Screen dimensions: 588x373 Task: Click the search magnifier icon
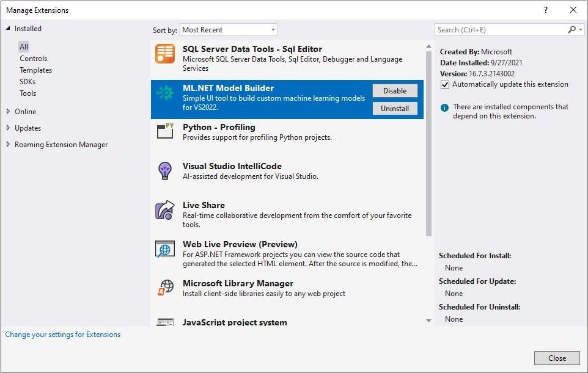coord(571,29)
